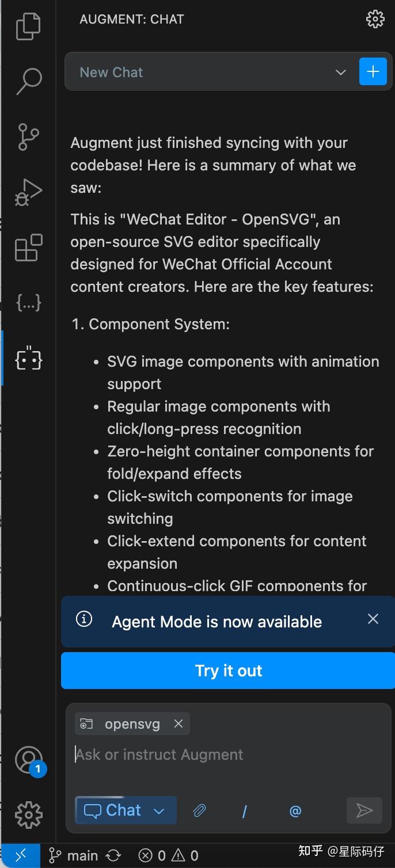Click the @ mention icon
Viewport: 395px width, 868px height.
pos(295,811)
